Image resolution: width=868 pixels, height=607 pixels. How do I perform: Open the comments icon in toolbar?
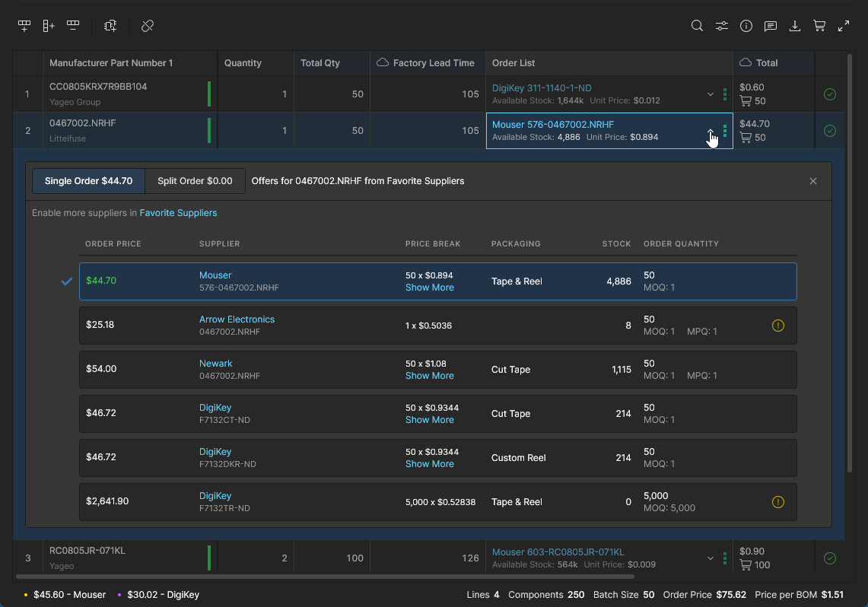coord(771,26)
